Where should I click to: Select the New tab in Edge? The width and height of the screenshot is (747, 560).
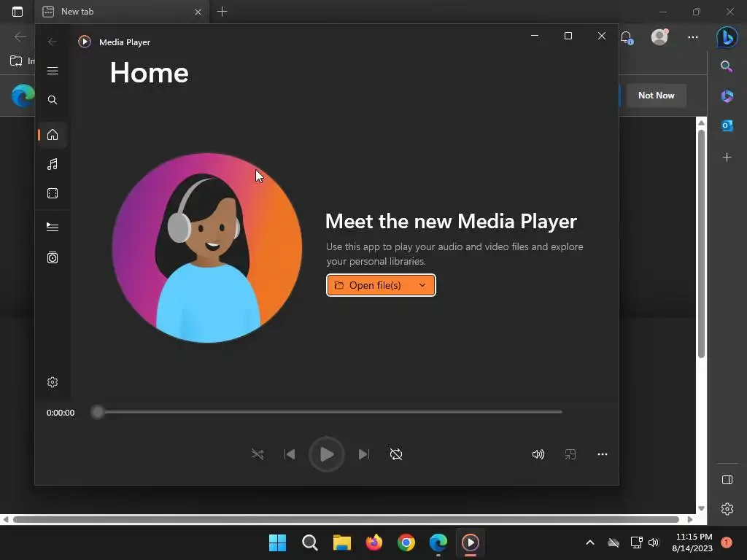tap(122, 12)
